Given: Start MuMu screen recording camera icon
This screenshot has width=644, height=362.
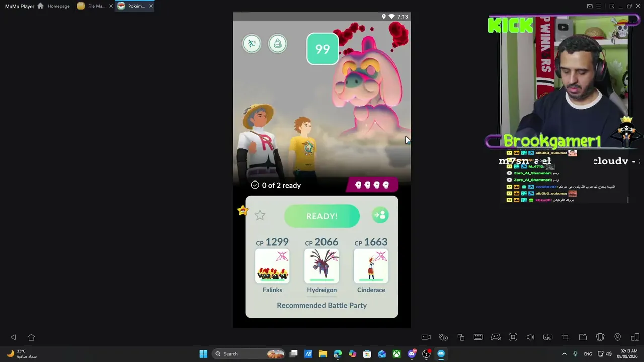Looking at the screenshot, I should [426, 337].
